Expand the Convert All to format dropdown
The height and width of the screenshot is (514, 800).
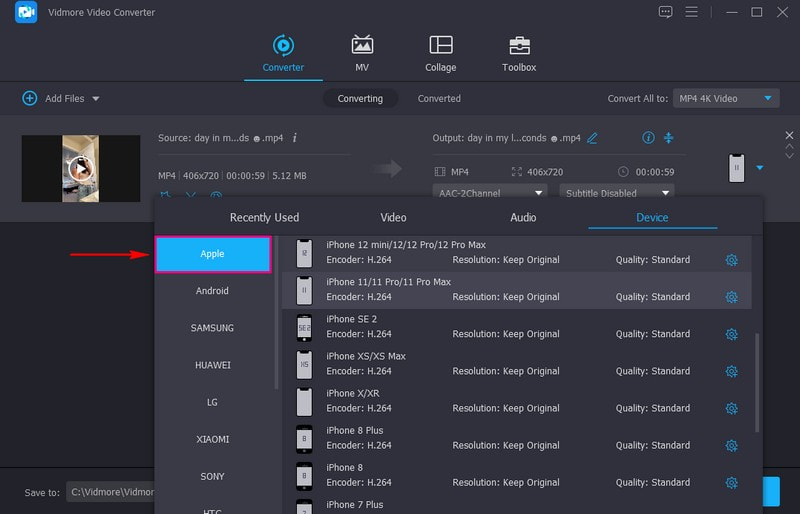(x=726, y=98)
